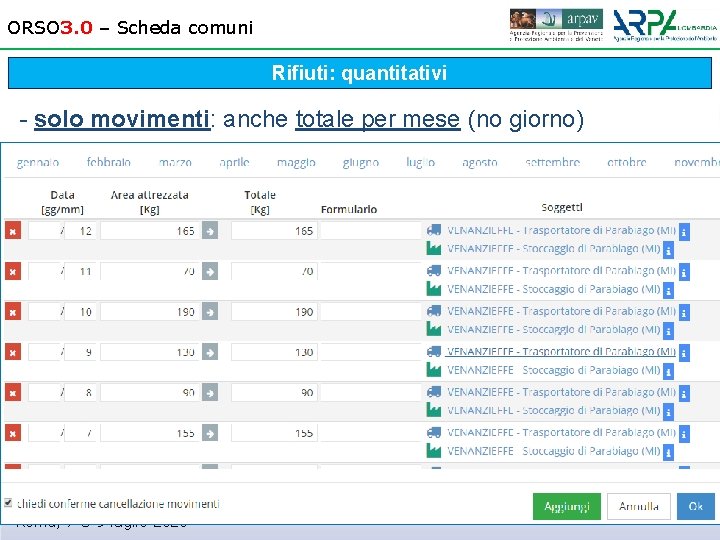Switch to the aprile tab
The height and width of the screenshot is (540, 720).
click(234, 162)
